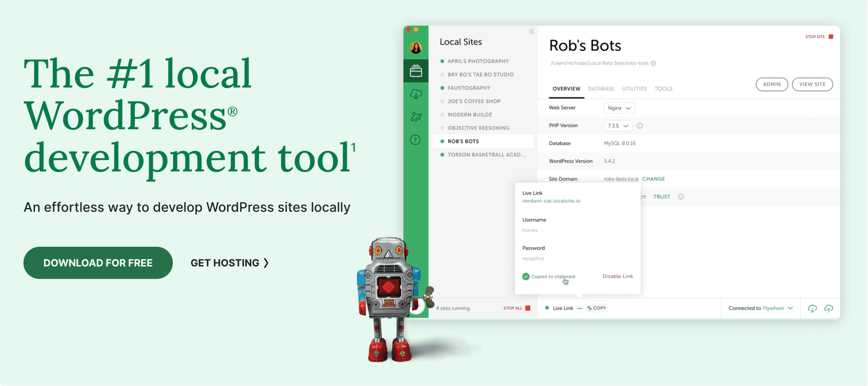Open the add-ons puzzle piece icon
The width and height of the screenshot is (868, 386).
[x=416, y=117]
